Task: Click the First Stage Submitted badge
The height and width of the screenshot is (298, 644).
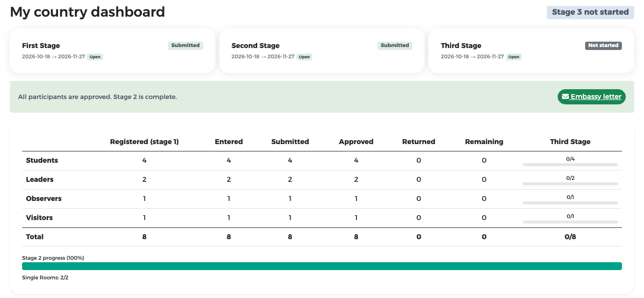Action: click(186, 46)
